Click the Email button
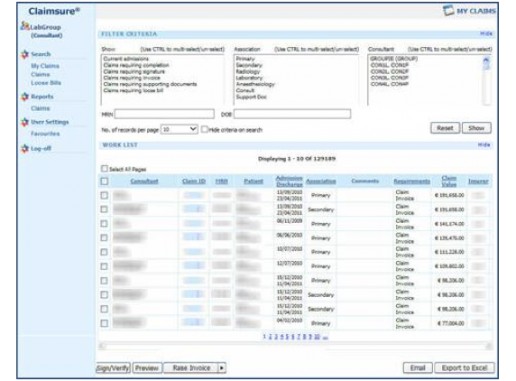Screen dimensions: 516x381 (x=418, y=368)
